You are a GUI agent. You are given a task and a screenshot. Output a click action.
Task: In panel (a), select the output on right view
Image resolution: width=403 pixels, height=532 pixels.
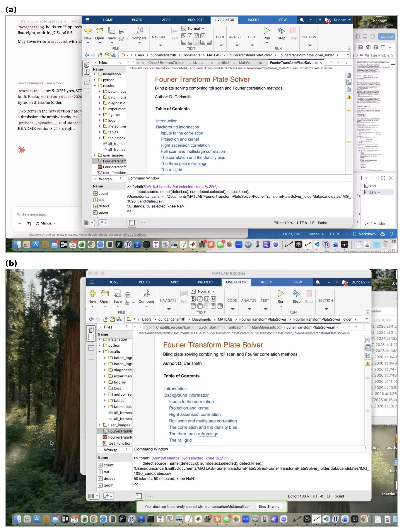pyautogui.click(x=349, y=75)
